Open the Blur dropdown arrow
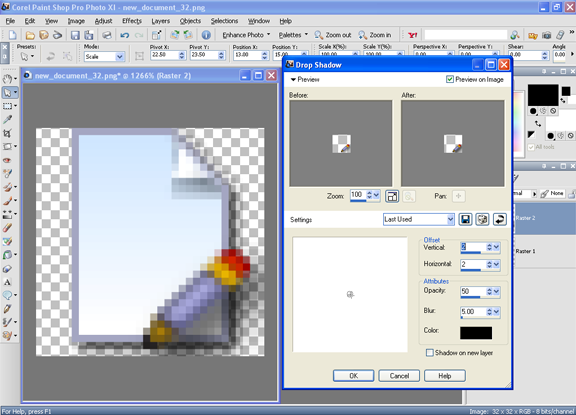This screenshot has height=415, width=576. coord(496,311)
